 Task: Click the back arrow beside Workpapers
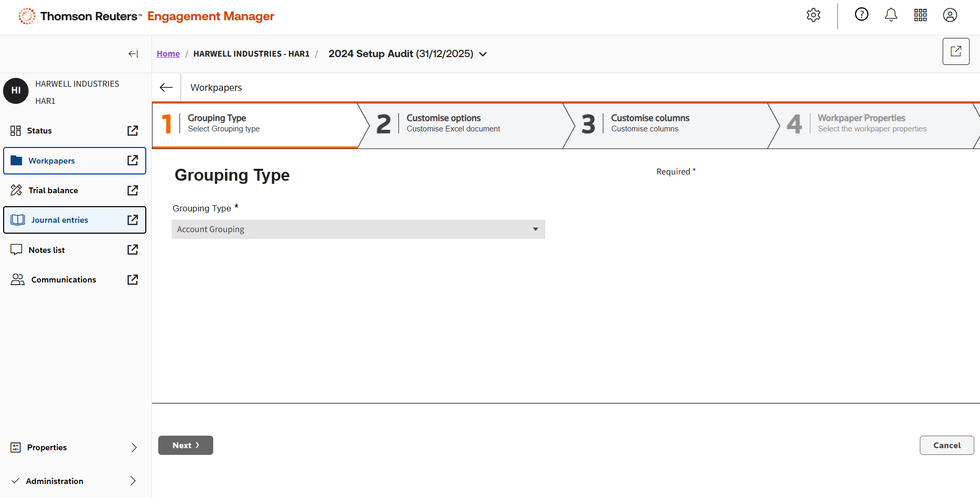pos(166,88)
